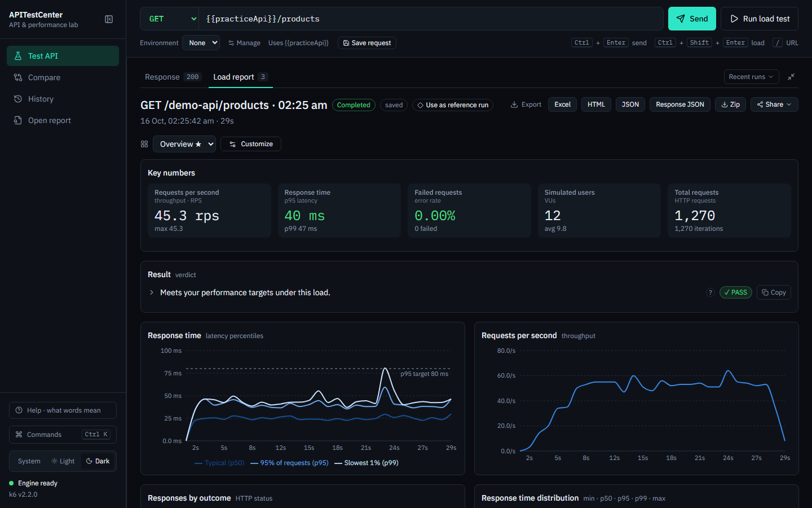
Task: Save the request
Action: [367, 43]
